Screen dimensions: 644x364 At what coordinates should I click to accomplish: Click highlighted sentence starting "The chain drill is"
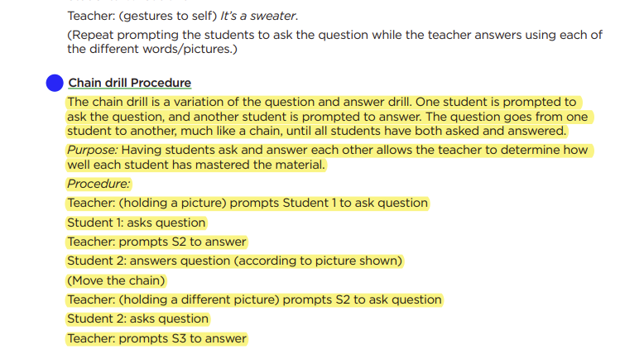(321, 102)
